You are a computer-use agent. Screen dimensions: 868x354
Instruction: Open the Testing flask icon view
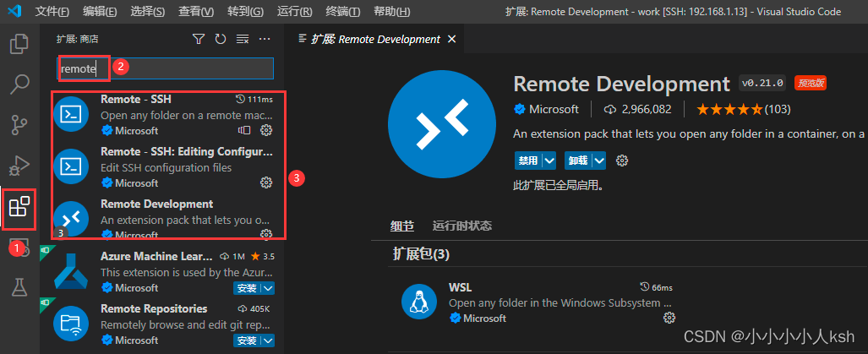point(20,287)
